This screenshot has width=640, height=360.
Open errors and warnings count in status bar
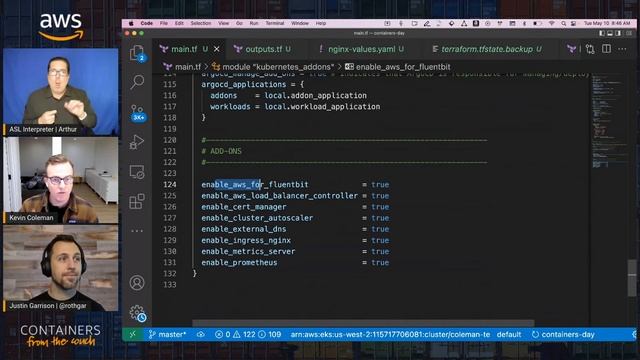[x=248, y=334]
